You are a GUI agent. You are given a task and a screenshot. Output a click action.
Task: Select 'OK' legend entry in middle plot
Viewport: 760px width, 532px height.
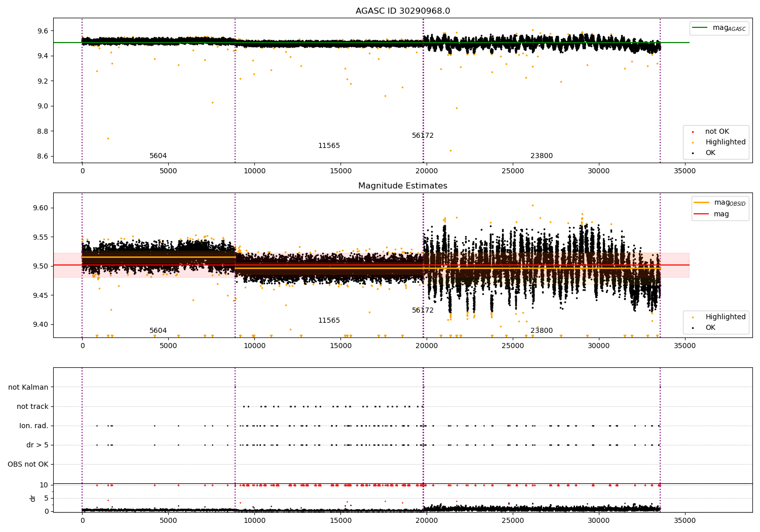710,328
